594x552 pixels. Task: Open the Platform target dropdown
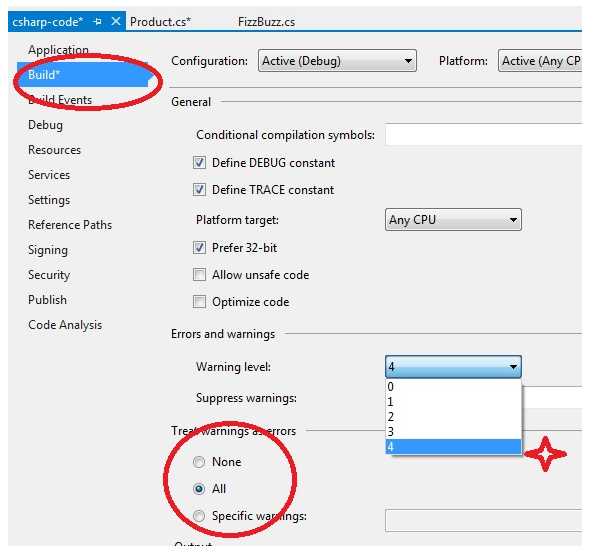pyautogui.click(x=453, y=220)
